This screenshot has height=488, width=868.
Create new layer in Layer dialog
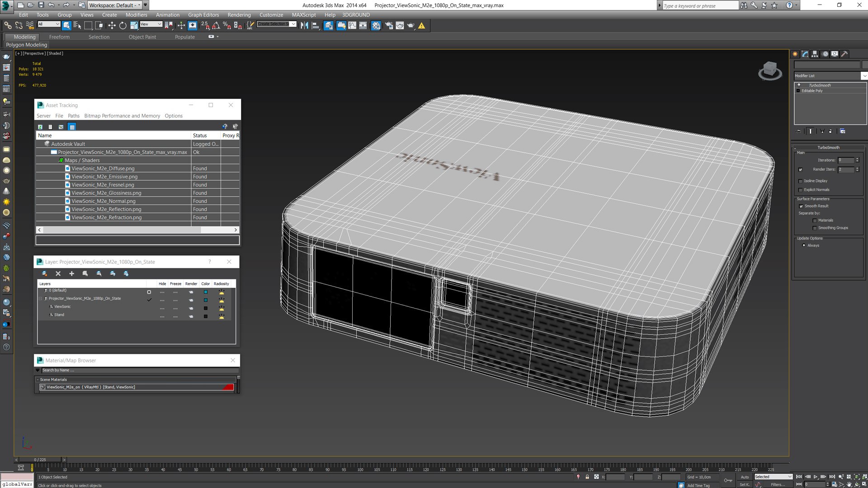[x=44, y=273]
